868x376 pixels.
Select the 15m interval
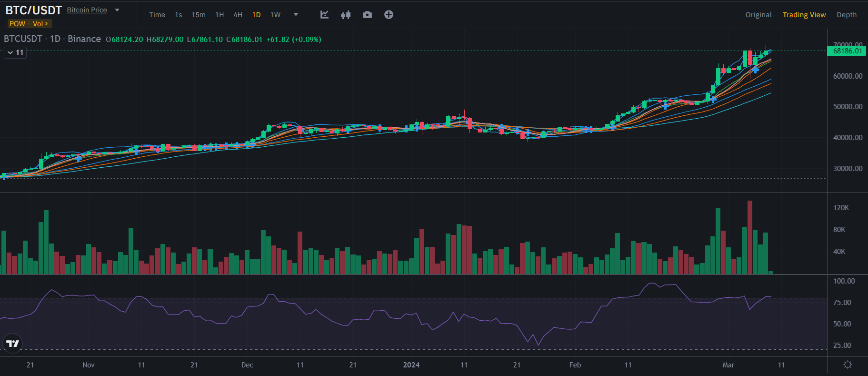[x=199, y=15]
